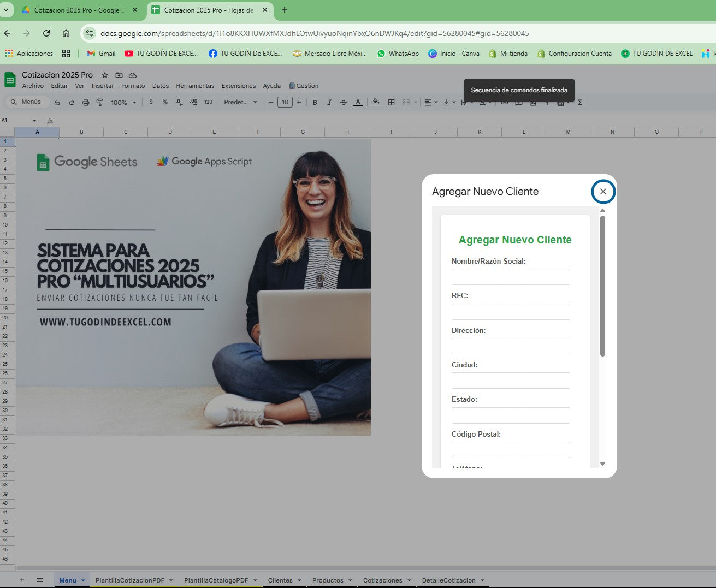Viewport: 716px width, 588px height.
Task: Increase font size with plus button
Action: (x=299, y=102)
